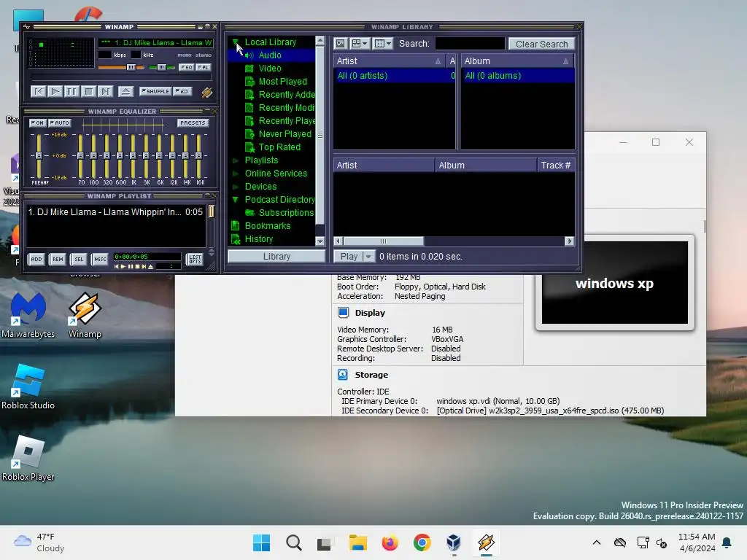Open file with the Winamp Eject button
The width and height of the screenshot is (747, 560).
coord(125,91)
